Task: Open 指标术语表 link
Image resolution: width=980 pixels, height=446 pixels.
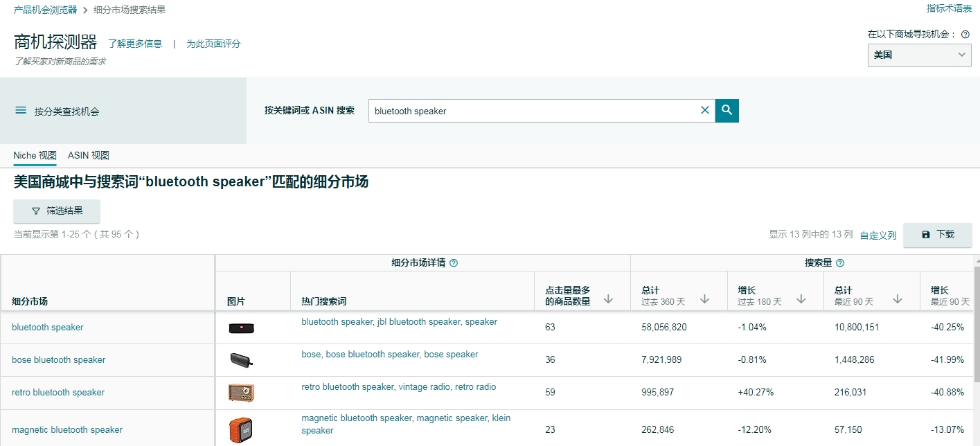Action: point(949,8)
